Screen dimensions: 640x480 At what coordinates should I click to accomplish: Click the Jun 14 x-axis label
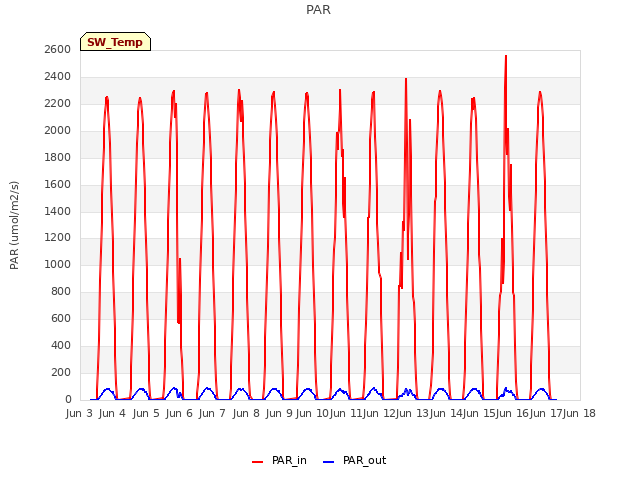click(x=445, y=413)
